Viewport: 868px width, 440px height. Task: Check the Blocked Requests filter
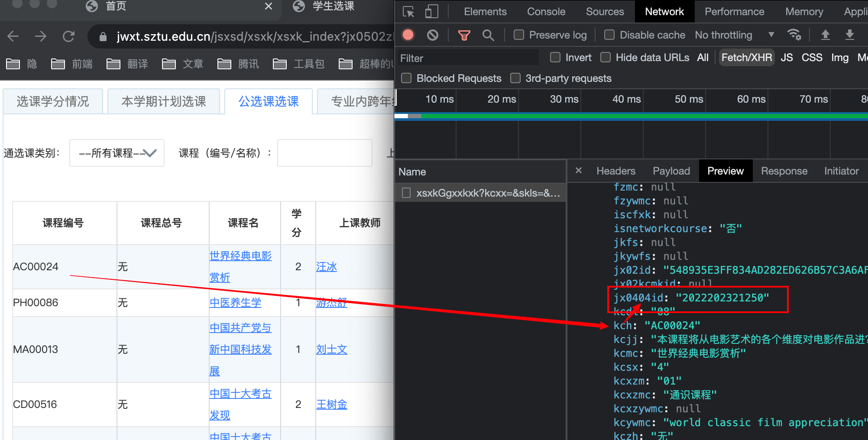click(406, 78)
